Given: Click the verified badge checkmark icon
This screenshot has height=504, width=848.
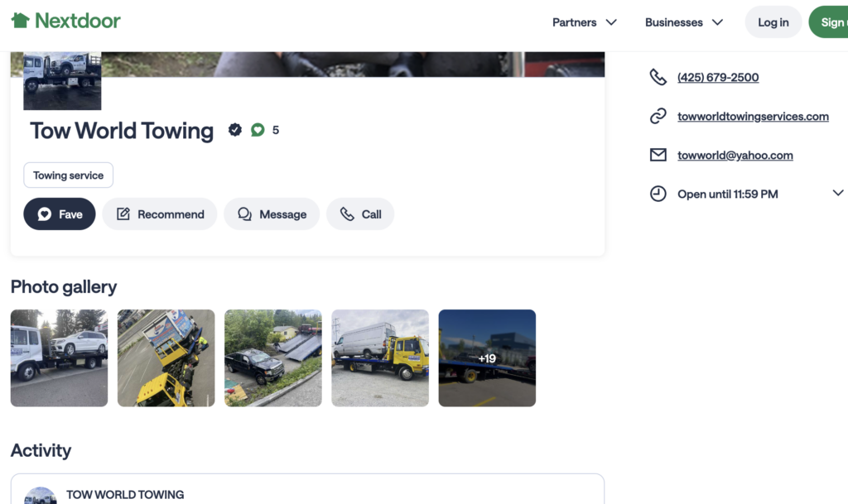Looking at the screenshot, I should point(234,130).
